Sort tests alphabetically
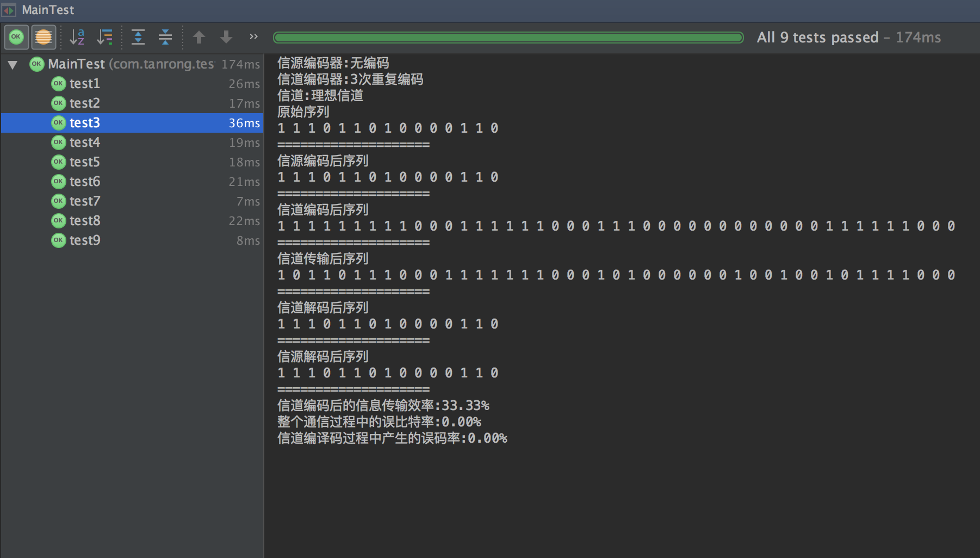The height and width of the screenshot is (558, 980). click(x=77, y=37)
